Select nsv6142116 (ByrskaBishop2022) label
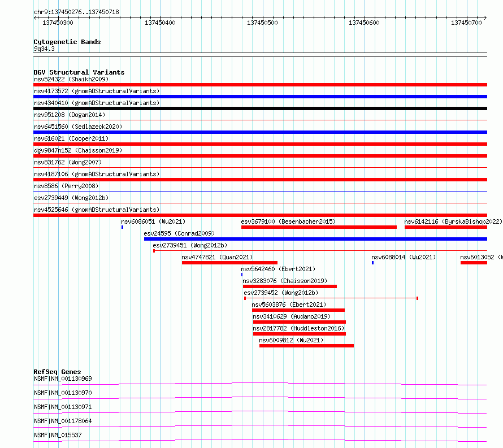The width and height of the screenshot is (503, 448). [453, 221]
